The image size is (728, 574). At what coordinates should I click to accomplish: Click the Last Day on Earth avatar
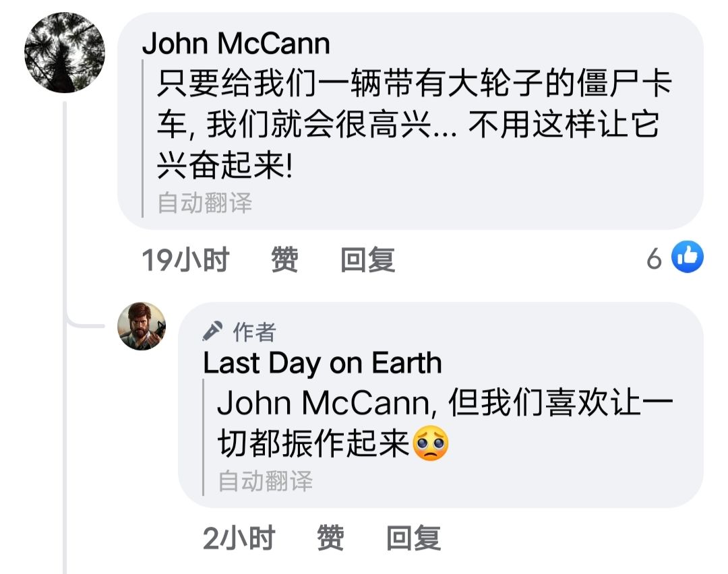(142, 327)
